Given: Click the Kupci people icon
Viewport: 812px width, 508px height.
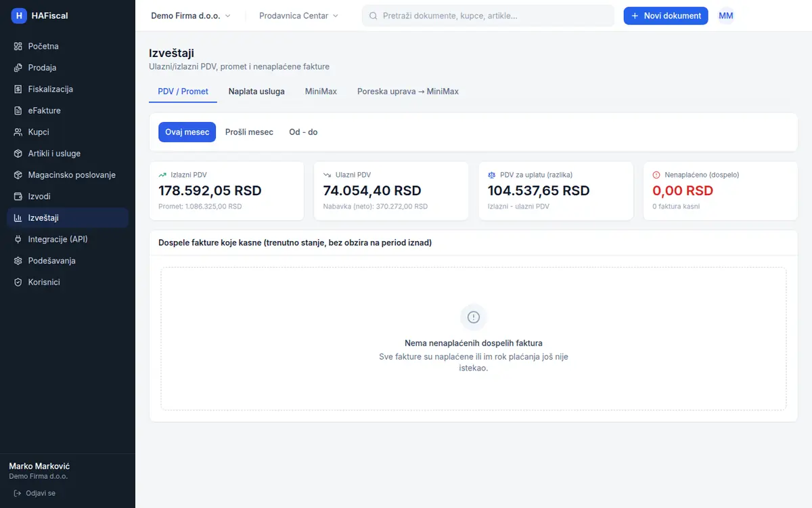Looking at the screenshot, I should click(x=18, y=132).
